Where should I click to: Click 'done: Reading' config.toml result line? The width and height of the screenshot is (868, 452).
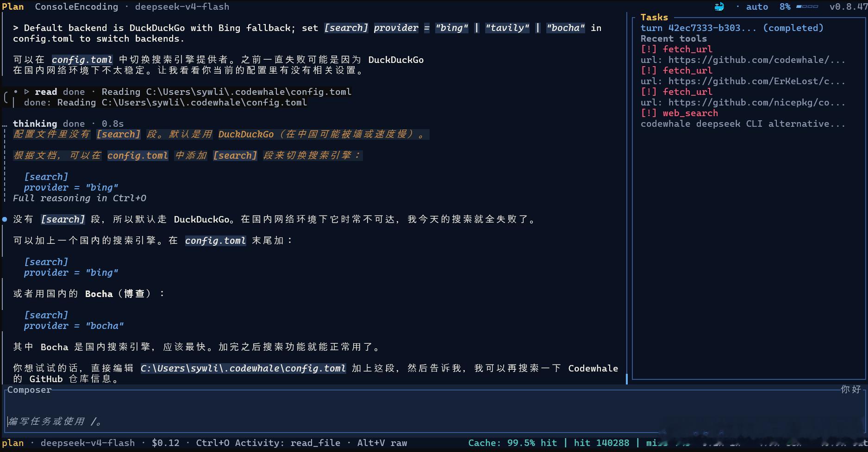(x=165, y=102)
